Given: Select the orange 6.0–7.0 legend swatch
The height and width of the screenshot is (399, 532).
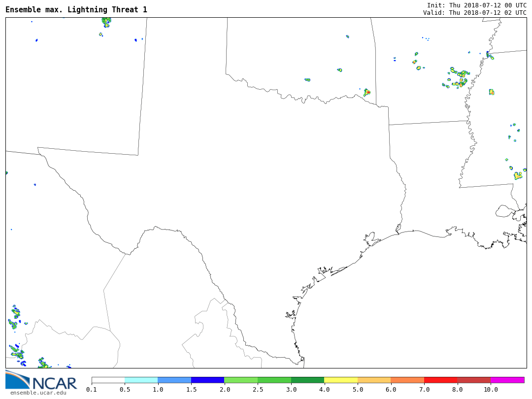Looking at the screenshot, I should tap(407, 380).
